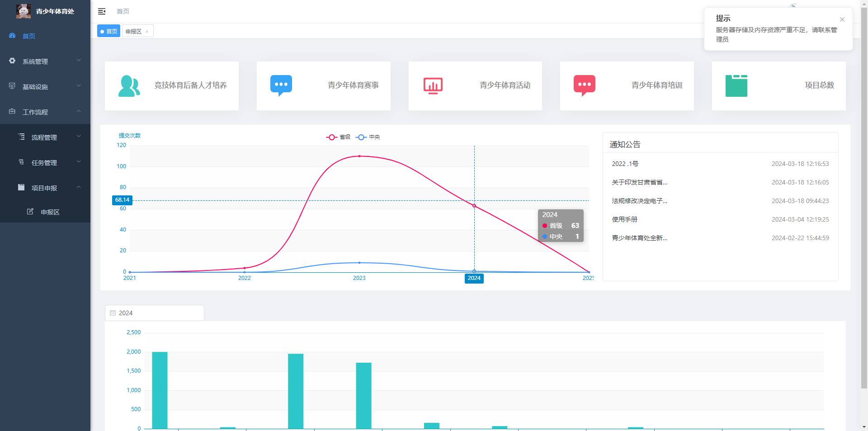
Task: Open the 青少年体育培训 card
Action: (627, 86)
